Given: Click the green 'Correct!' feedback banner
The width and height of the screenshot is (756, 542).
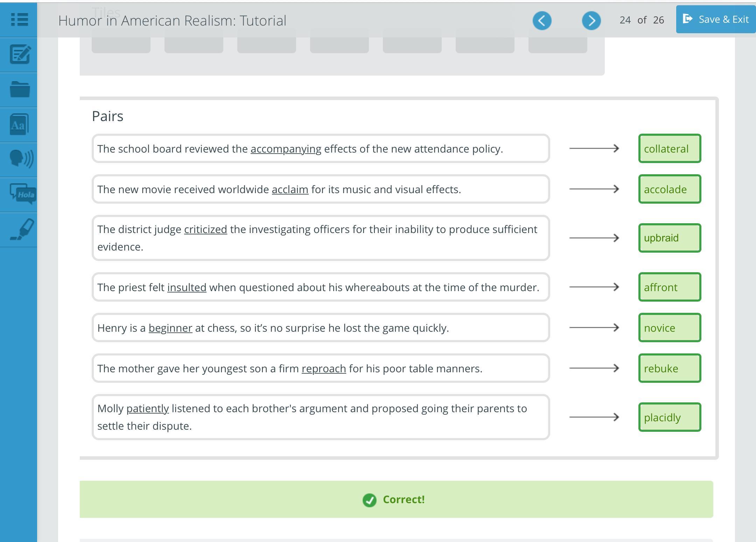Looking at the screenshot, I should (x=396, y=499).
